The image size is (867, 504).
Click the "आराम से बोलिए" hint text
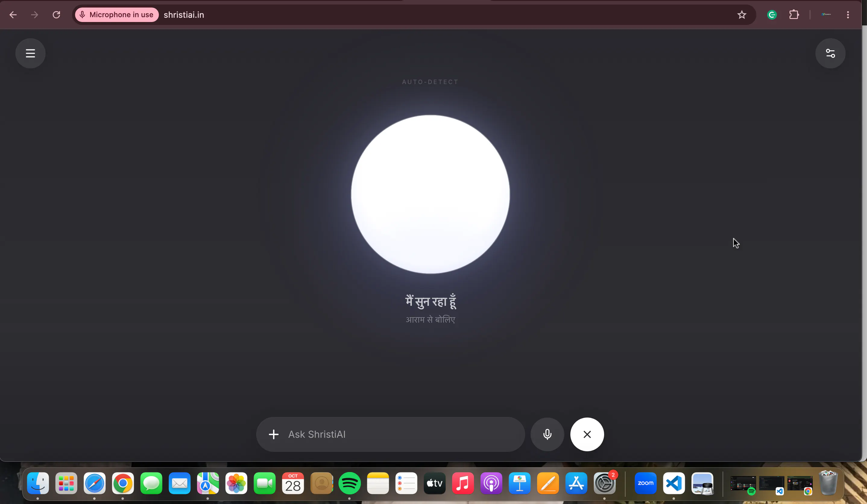click(x=430, y=320)
